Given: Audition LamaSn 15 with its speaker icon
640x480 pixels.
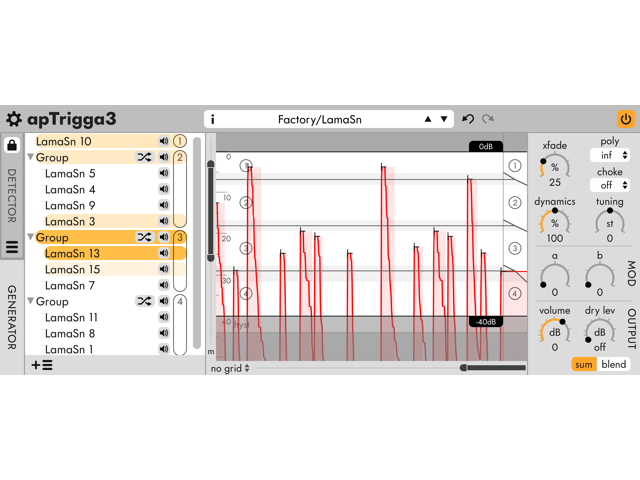Looking at the screenshot, I should [x=164, y=269].
